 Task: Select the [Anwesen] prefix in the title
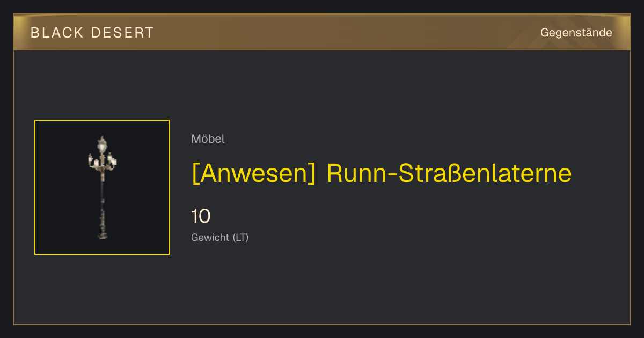tap(254, 173)
